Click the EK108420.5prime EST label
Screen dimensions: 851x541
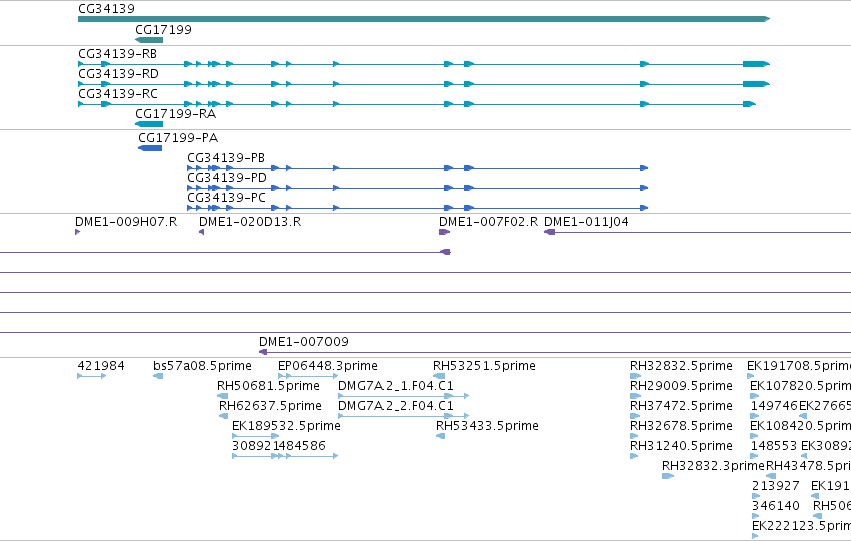801,425
